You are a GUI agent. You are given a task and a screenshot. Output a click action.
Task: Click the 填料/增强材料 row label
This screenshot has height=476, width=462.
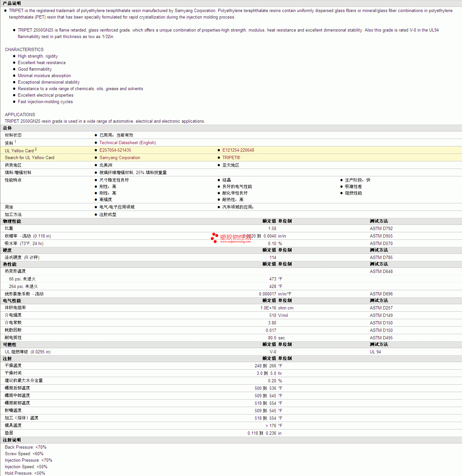click(18, 173)
